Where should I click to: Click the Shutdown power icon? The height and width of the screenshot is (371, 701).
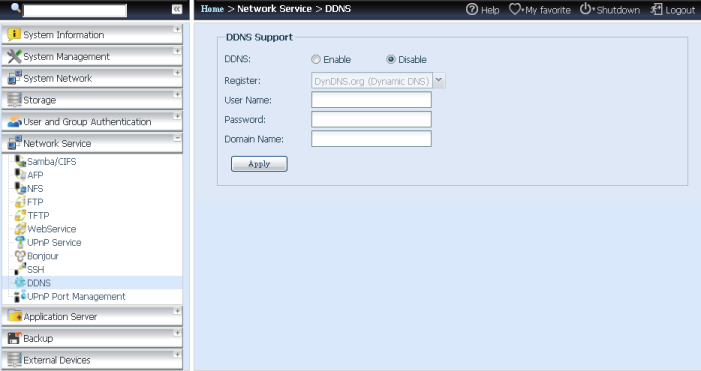585,9
